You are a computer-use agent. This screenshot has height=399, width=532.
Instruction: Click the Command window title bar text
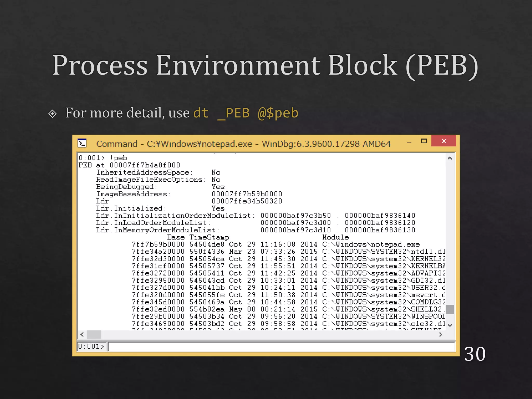click(243, 144)
